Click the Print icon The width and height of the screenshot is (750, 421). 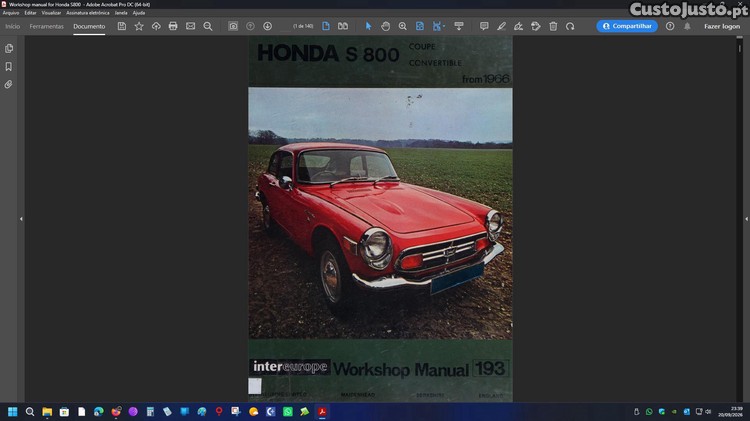click(x=173, y=26)
